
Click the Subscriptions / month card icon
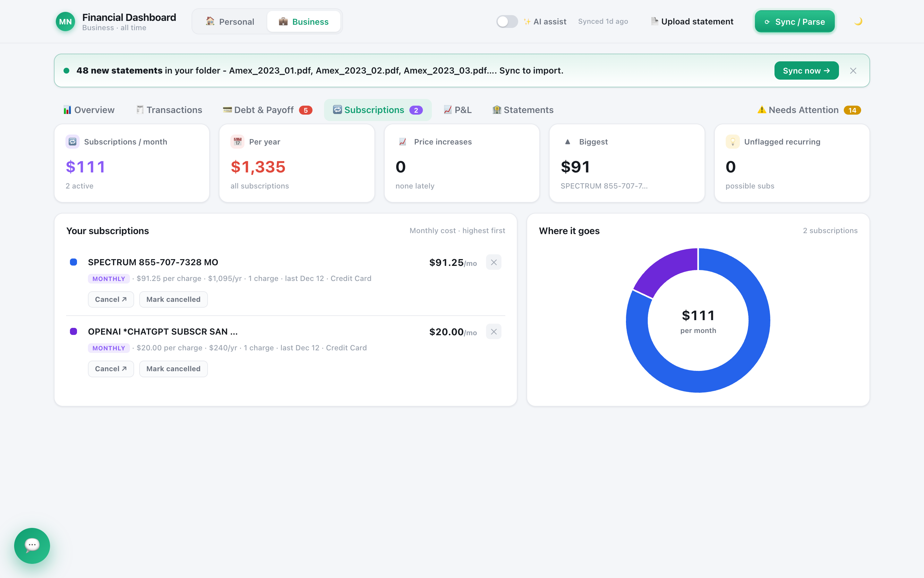tap(73, 142)
